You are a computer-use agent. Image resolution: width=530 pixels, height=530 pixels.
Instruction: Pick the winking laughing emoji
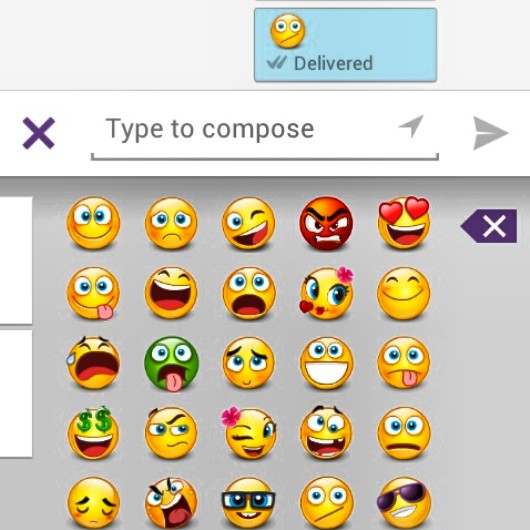tap(248, 223)
